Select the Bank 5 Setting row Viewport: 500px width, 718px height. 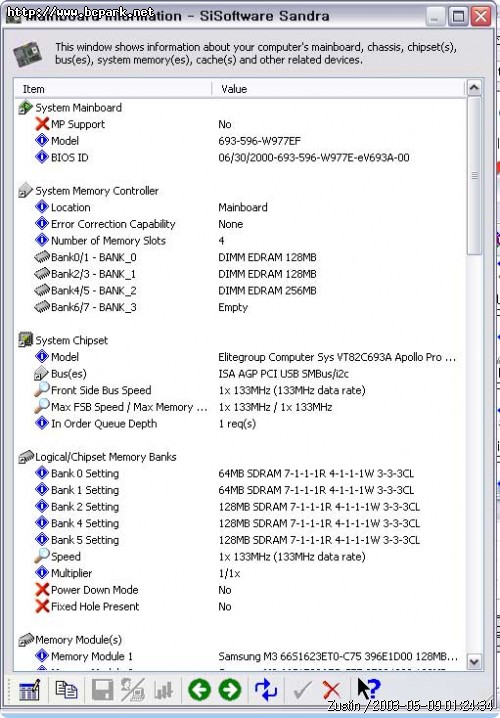(x=240, y=539)
